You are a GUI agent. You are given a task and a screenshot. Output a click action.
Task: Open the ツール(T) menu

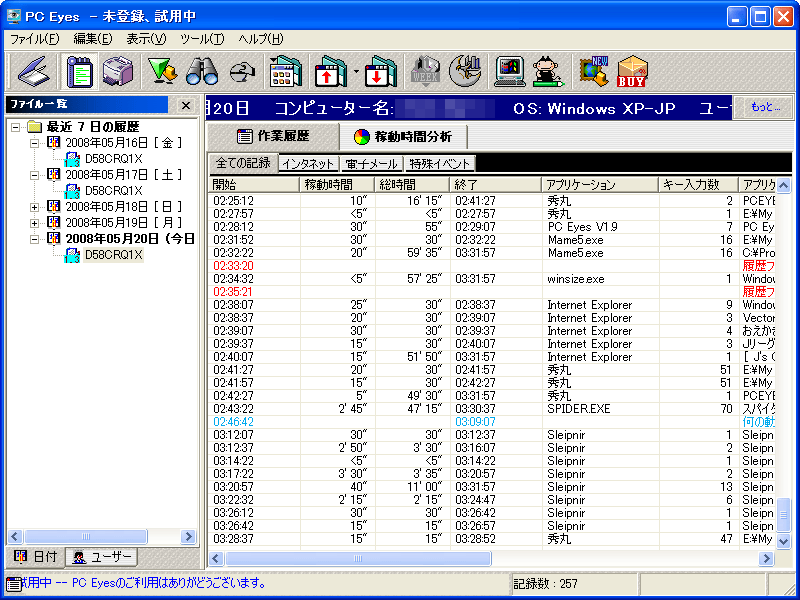203,39
